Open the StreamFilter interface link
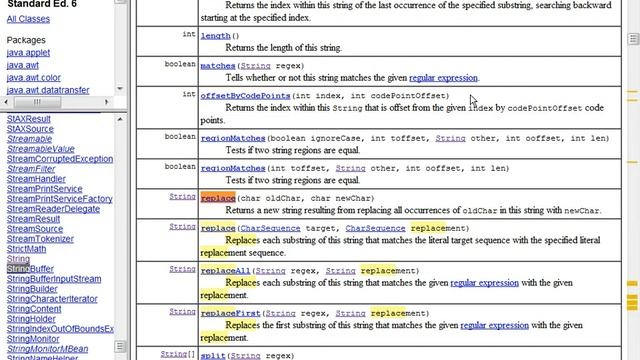 [x=31, y=169]
